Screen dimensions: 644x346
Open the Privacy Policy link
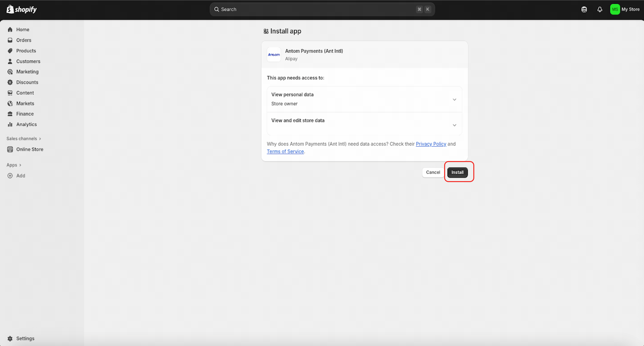pyautogui.click(x=431, y=144)
